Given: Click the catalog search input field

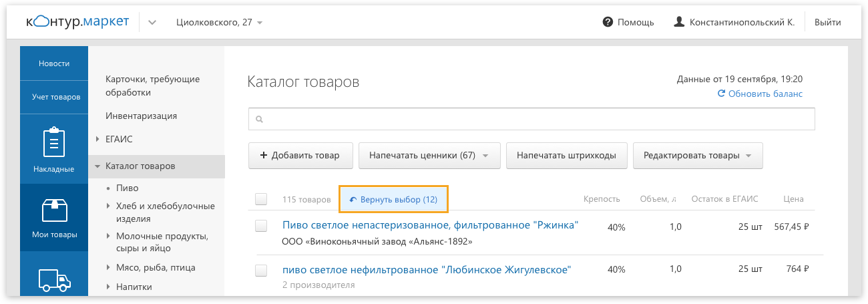Looking at the screenshot, I should point(534,120).
